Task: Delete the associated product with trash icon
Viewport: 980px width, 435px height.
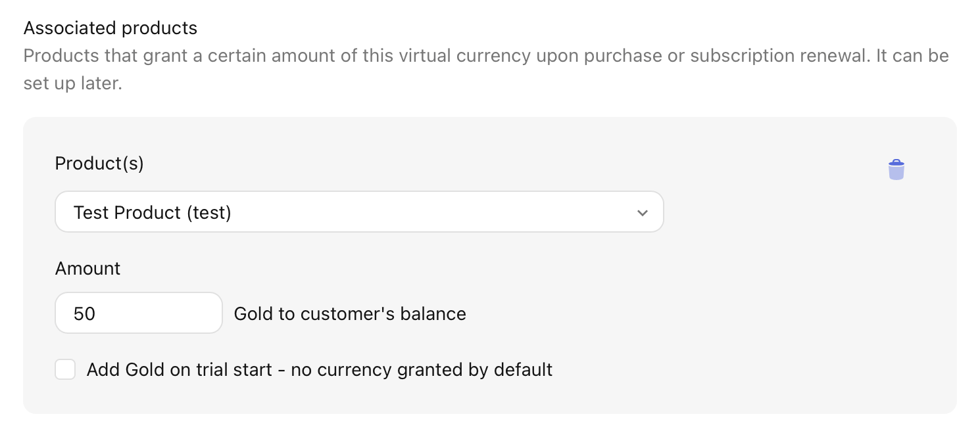Action: (896, 170)
